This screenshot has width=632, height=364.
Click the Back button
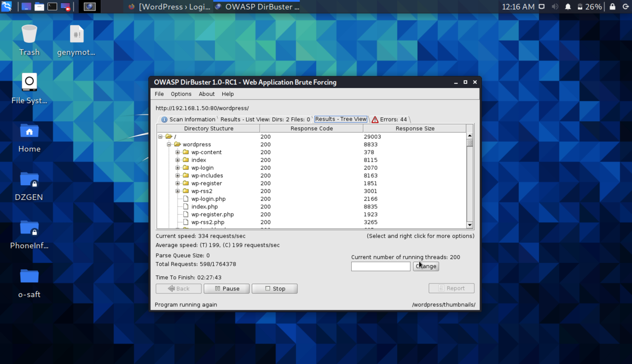(x=179, y=289)
